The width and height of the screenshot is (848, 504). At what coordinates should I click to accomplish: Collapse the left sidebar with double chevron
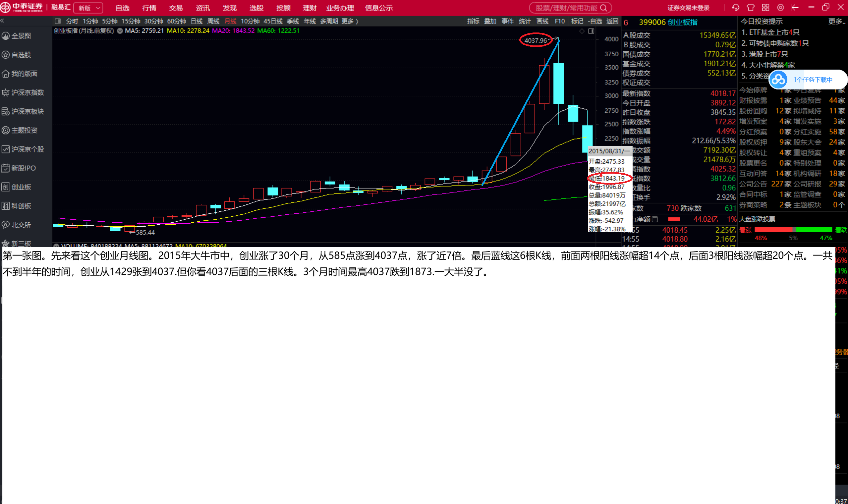[2, 21]
